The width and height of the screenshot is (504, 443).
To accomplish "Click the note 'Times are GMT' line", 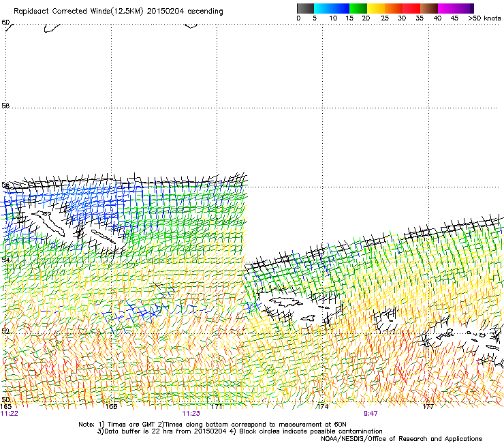I will tap(212, 425).
